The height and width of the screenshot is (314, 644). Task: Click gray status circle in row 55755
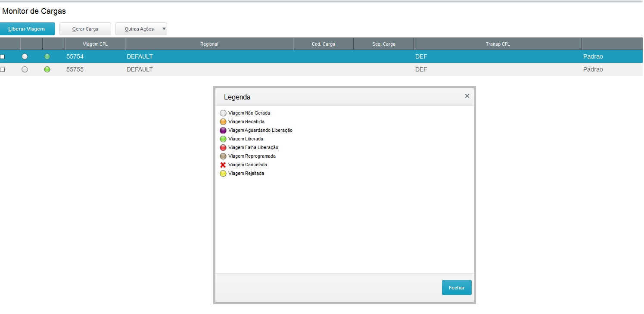(x=25, y=69)
